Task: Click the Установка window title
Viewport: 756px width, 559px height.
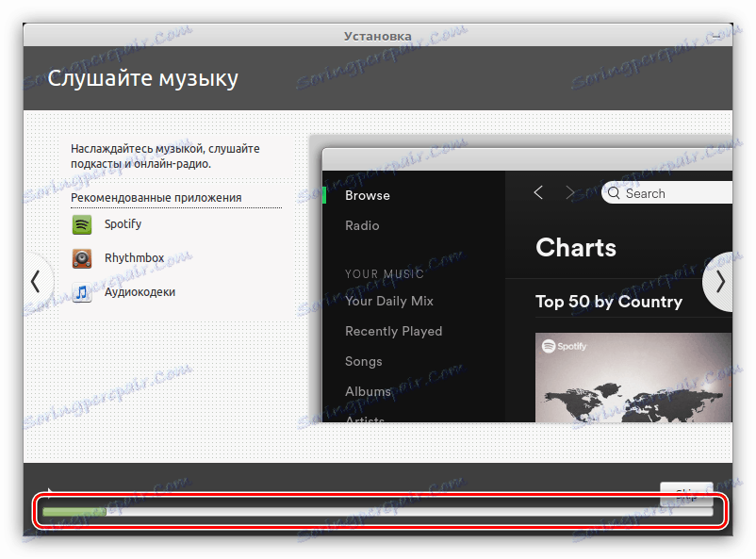Action: click(377, 36)
